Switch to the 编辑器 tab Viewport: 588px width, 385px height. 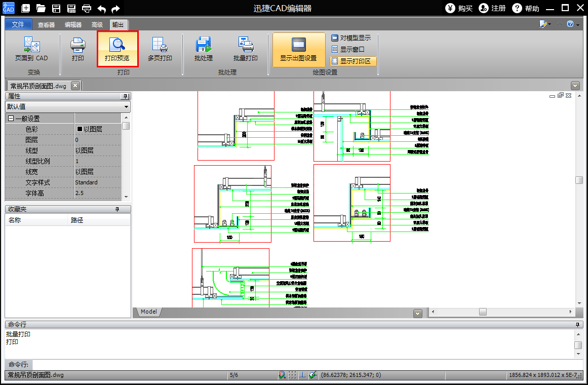pyautogui.click(x=73, y=25)
